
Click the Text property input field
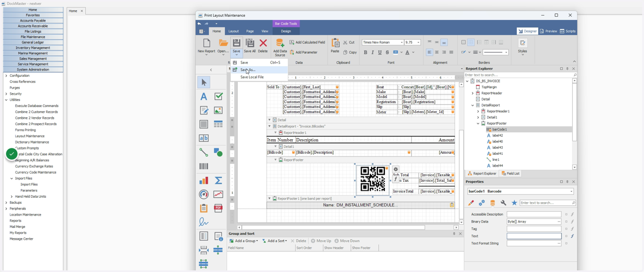(x=534, y=236)
